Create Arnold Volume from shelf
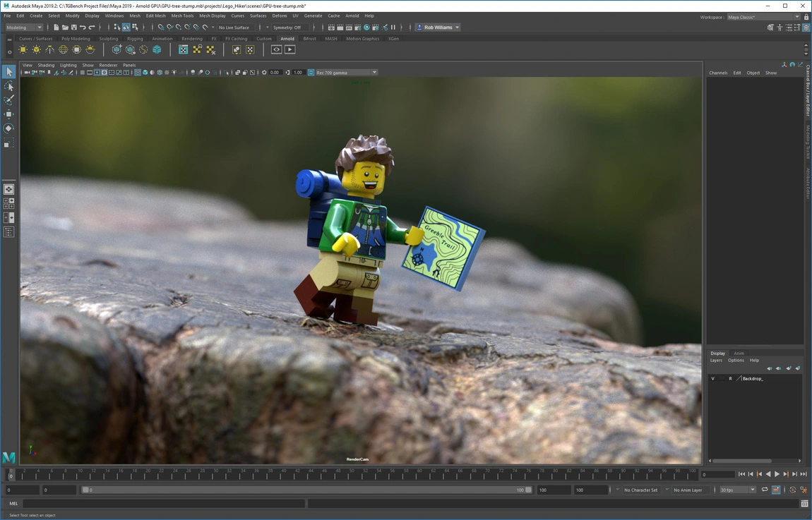The image size is (812, 520). 157,49
